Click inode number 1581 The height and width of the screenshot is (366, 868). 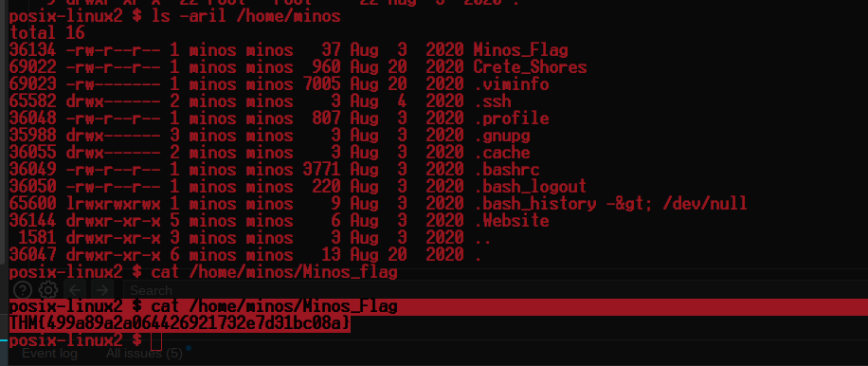38,239
